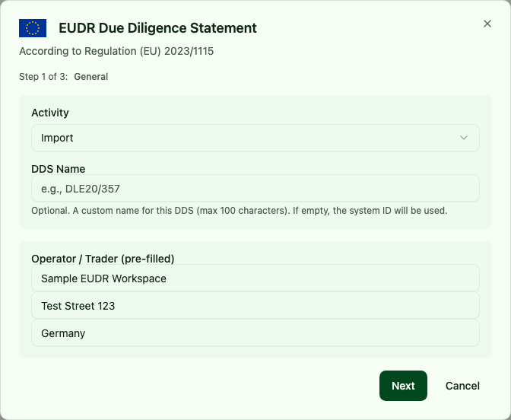The image size is (511, 420).
Task: Click the Optional custom name helper text
Action: (x=240, y=211)
